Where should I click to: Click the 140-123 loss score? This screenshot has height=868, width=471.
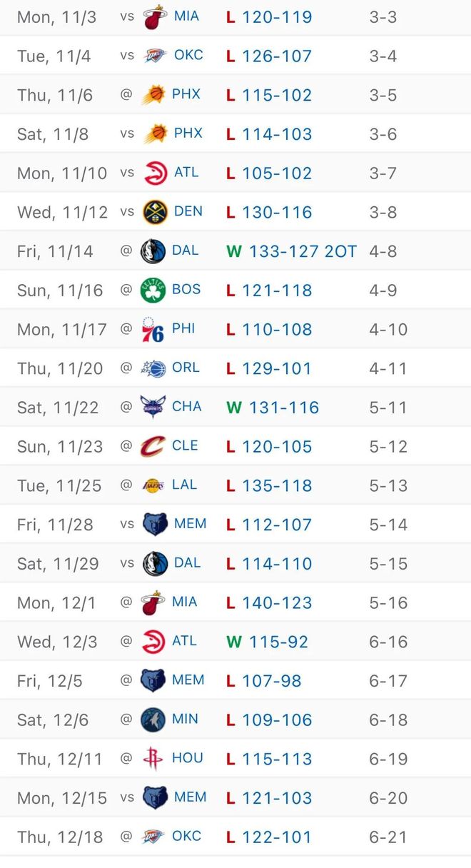coord(277,602)
